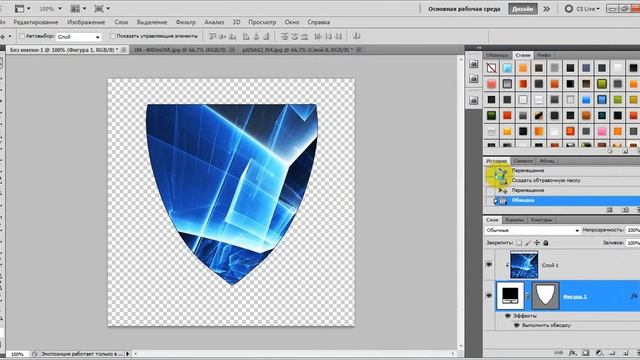Click the new adjustment layer icon

point(599,353)
